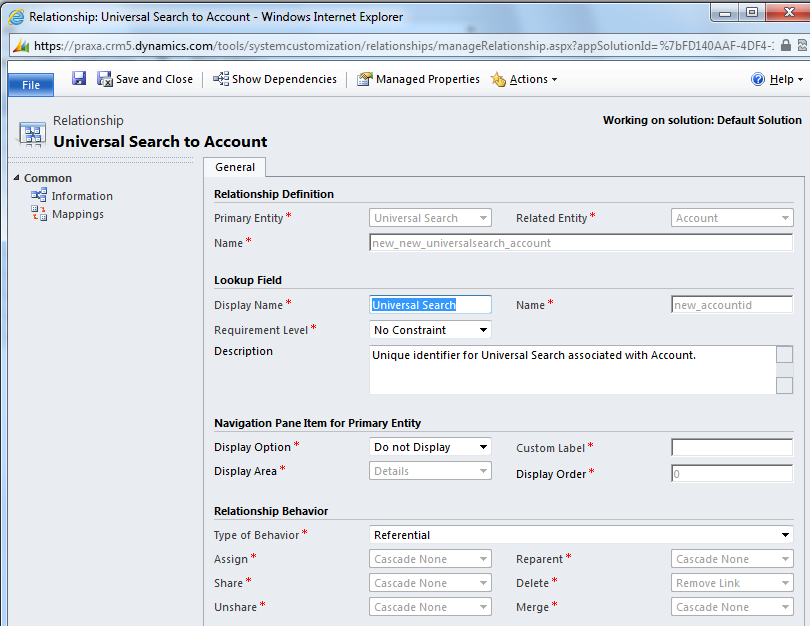The height and width of the screenshot is (626, 810).
Task: Click the Save floppy disk icon
Action: pyautogui.click(x=79, y=79)
